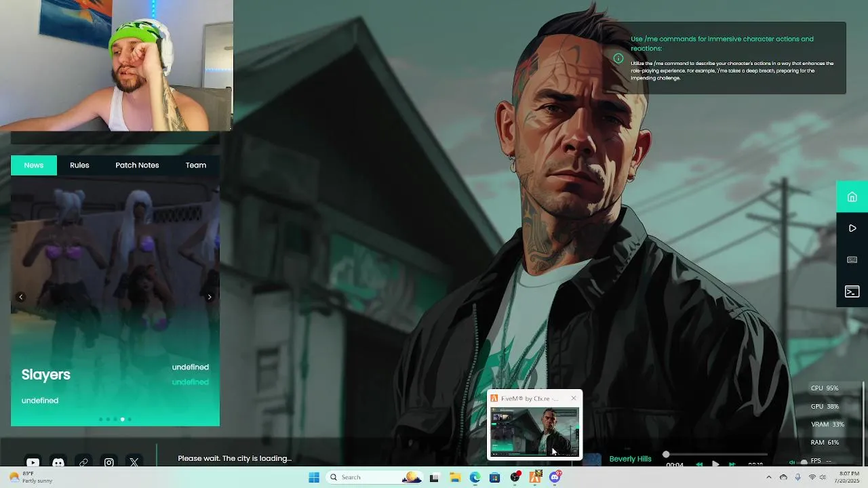Launch Microsoft Edge from the taskbar
868x488 pixels.
click(x=475, y=477)
